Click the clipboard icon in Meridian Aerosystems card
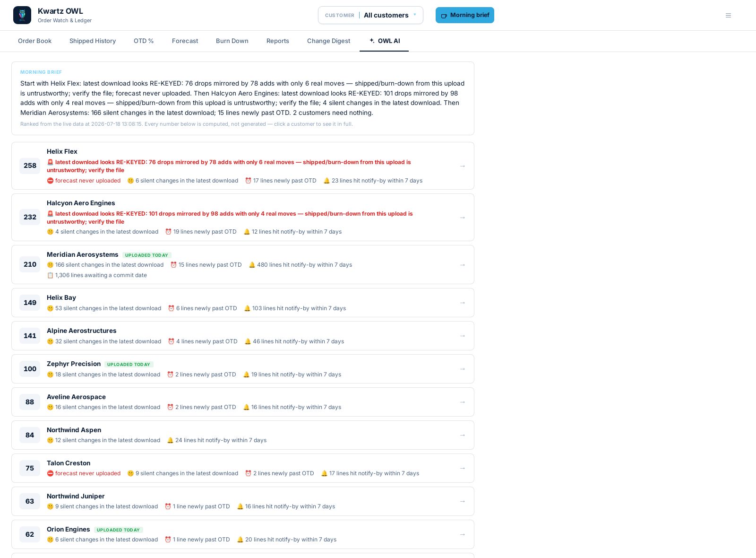The width and height of the screenshot is (756, 558). tap(50, 275)
